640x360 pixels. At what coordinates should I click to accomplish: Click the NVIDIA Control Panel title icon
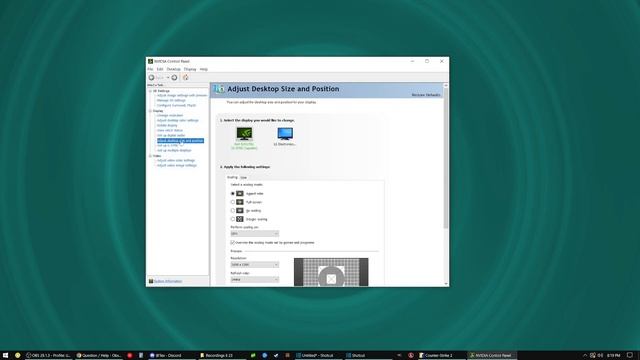coord(150,61)
